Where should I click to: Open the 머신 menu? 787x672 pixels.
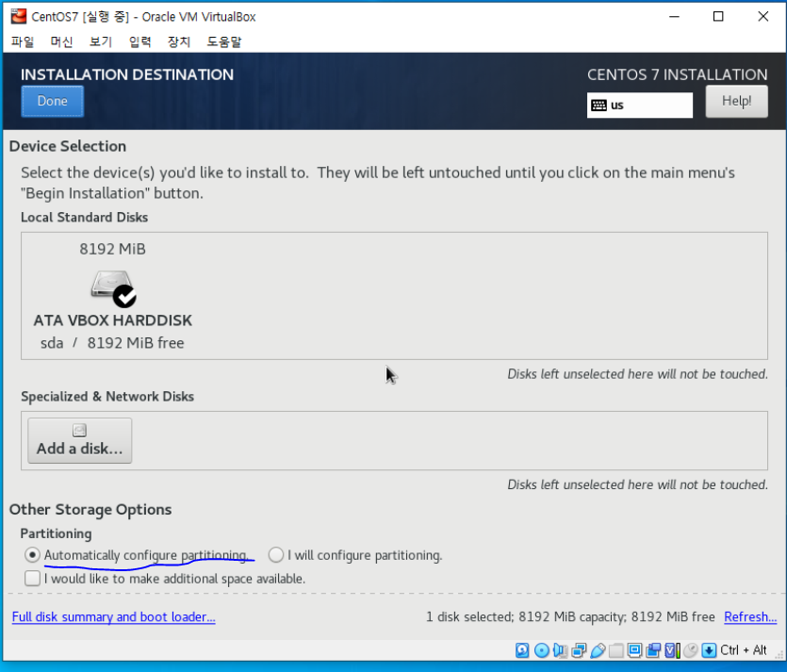point(62,41)
